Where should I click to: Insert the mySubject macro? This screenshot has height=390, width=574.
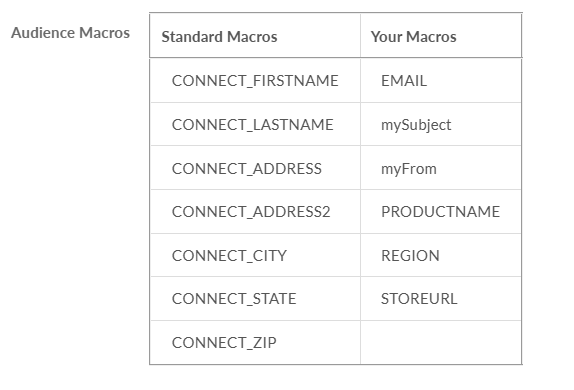[416, 125]
